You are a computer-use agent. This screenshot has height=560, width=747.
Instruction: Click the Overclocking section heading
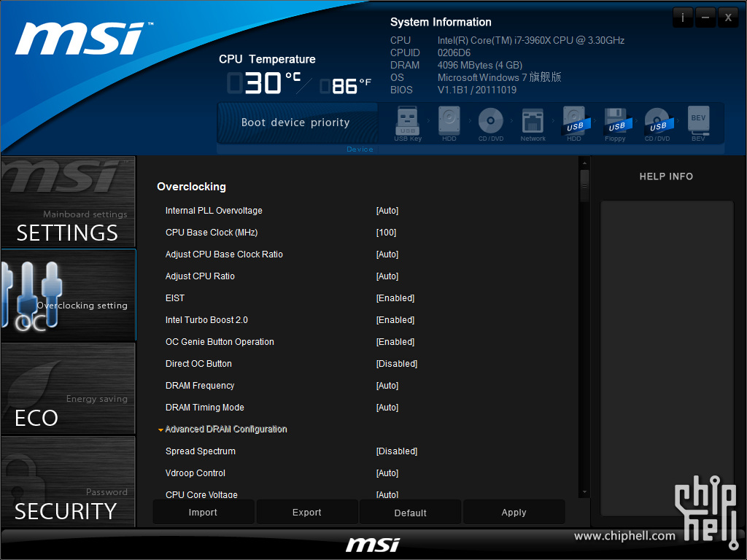coord(192,187)
